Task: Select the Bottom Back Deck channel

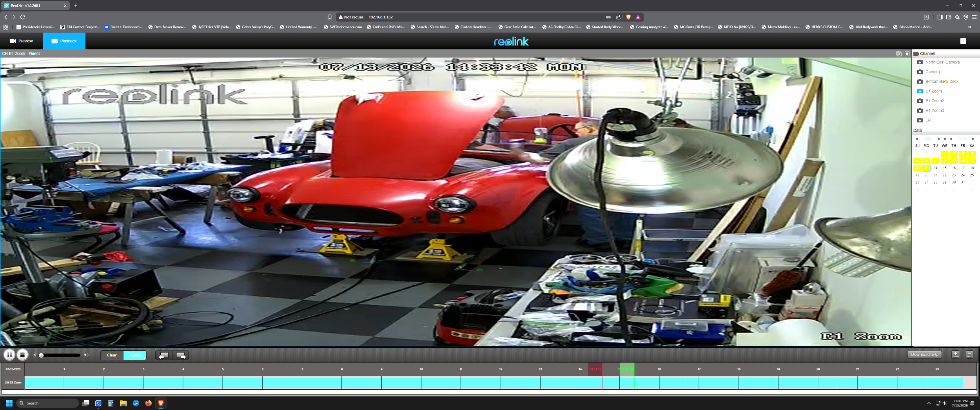Action: tap(942, 82)
